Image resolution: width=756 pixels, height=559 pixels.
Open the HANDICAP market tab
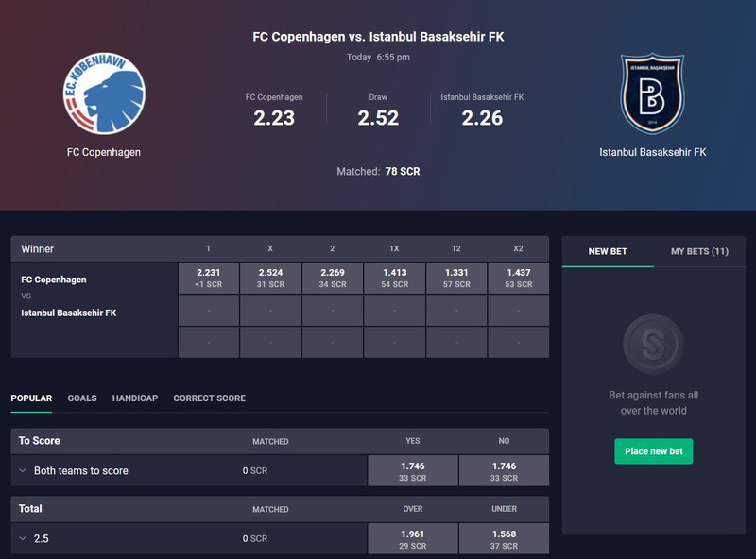coord(135,398)
